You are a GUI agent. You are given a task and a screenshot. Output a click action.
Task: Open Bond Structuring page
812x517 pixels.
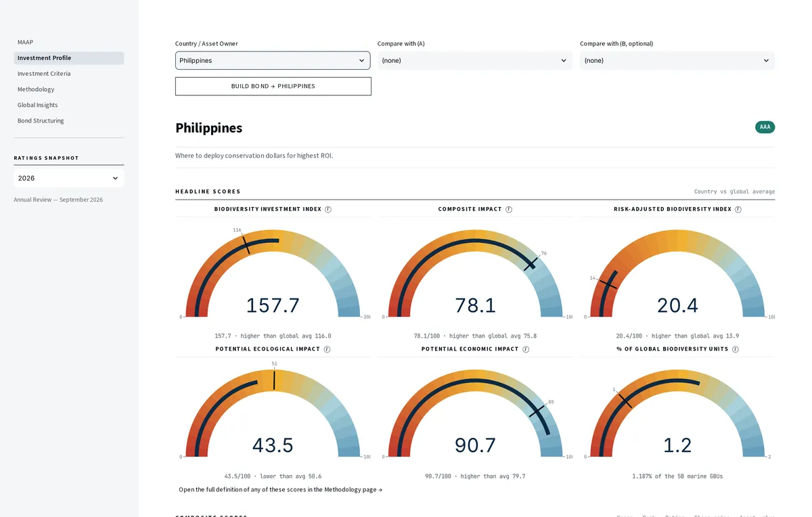(69, 120)
